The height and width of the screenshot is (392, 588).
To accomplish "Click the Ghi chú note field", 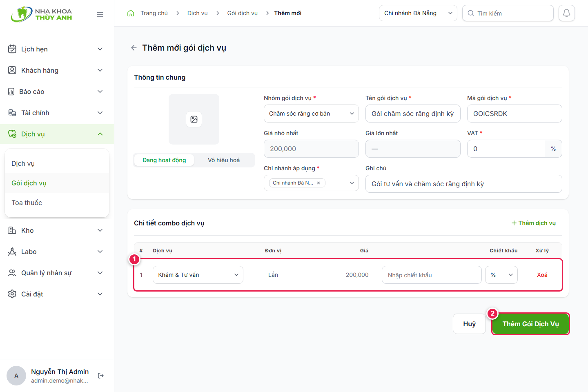I will [x=463, y=184].
